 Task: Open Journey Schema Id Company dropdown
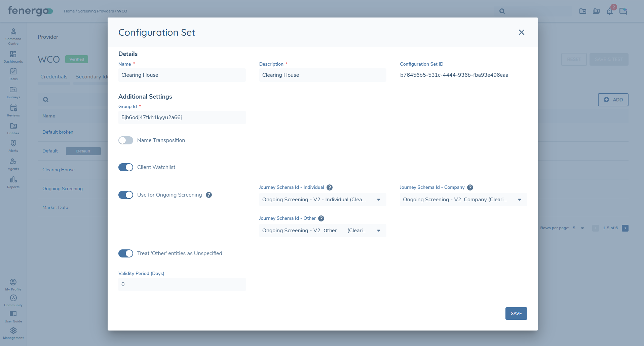tap(463, 200)
